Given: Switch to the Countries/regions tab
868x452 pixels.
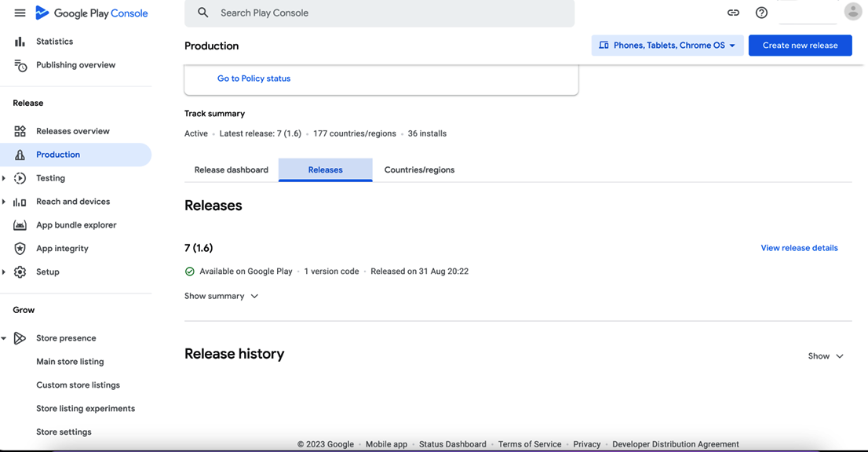Looking at the screenshot, I should click(x=419, y=170).
